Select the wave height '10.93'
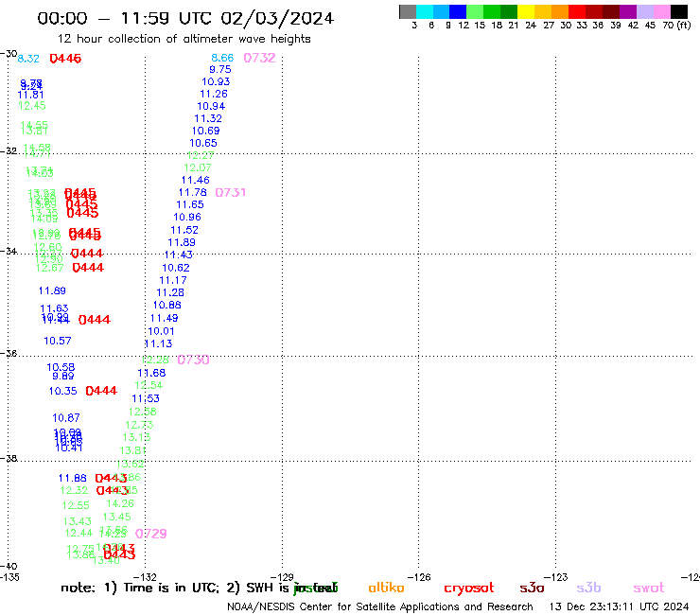The image size is (700, 615). (x=216, y=81)
